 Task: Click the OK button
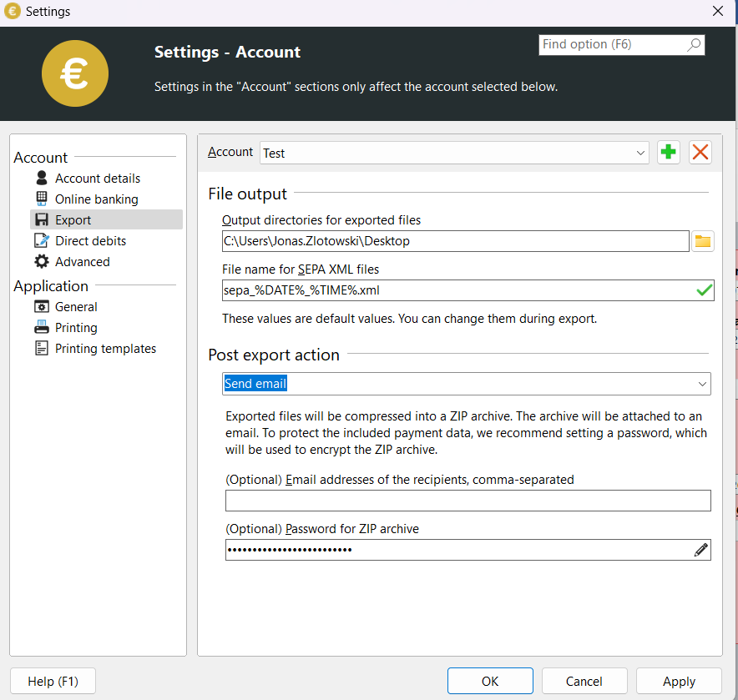point(490,681)
